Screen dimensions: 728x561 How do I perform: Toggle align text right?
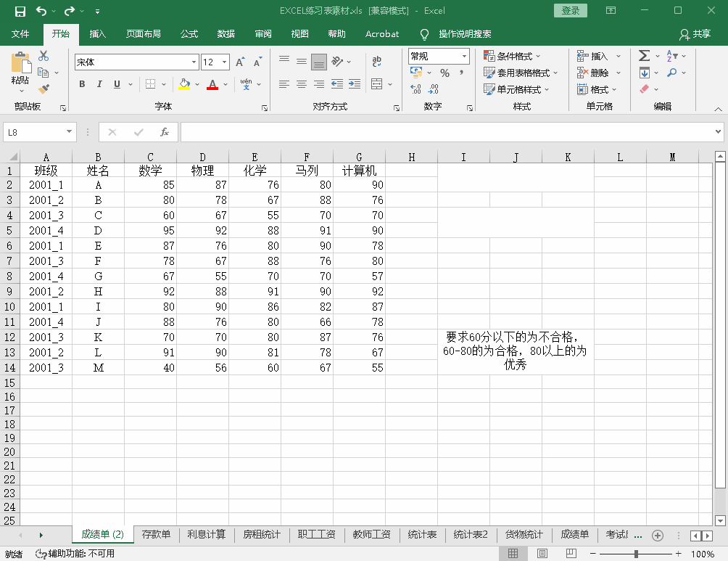click(319, 83)
